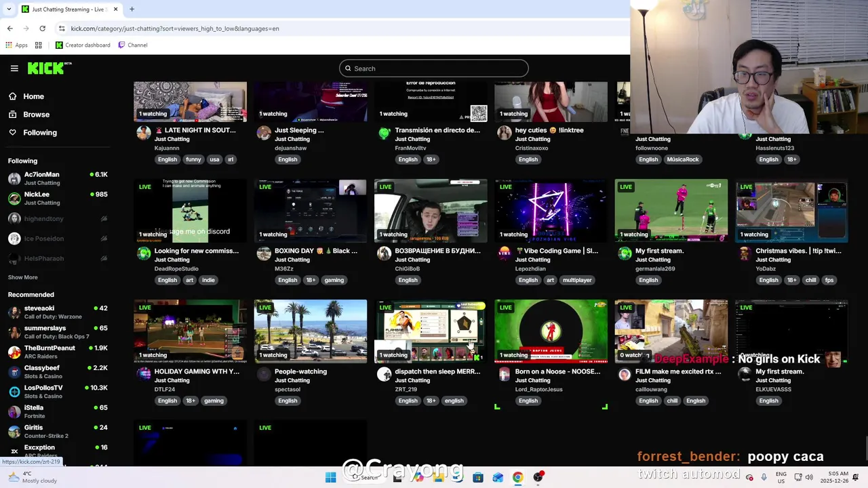Open Channel bookmark
The width and height of the screenshot is (868, 488).
coord(132,45)
